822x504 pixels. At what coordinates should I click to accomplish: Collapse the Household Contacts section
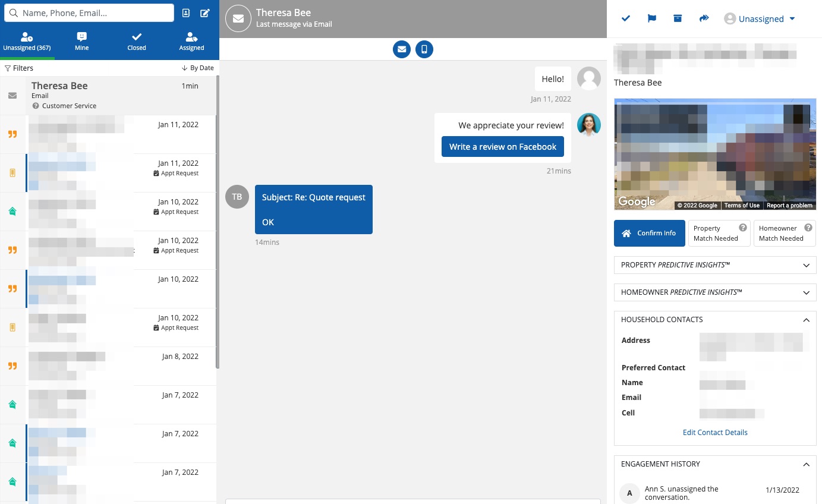coord(806,320)
